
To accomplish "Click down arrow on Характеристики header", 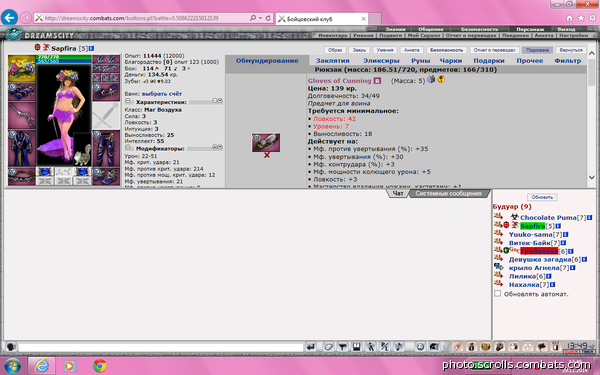I will click(x=220, y=101).
